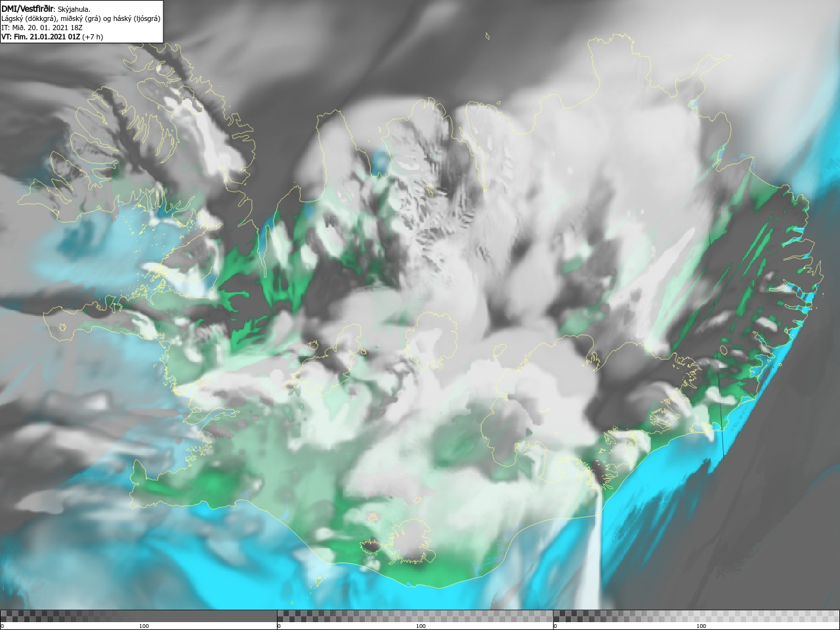840x630 pixels.
Task: Click the dark gray low cloud color bar
Action: pyautogui.click(x=138, y=616)
